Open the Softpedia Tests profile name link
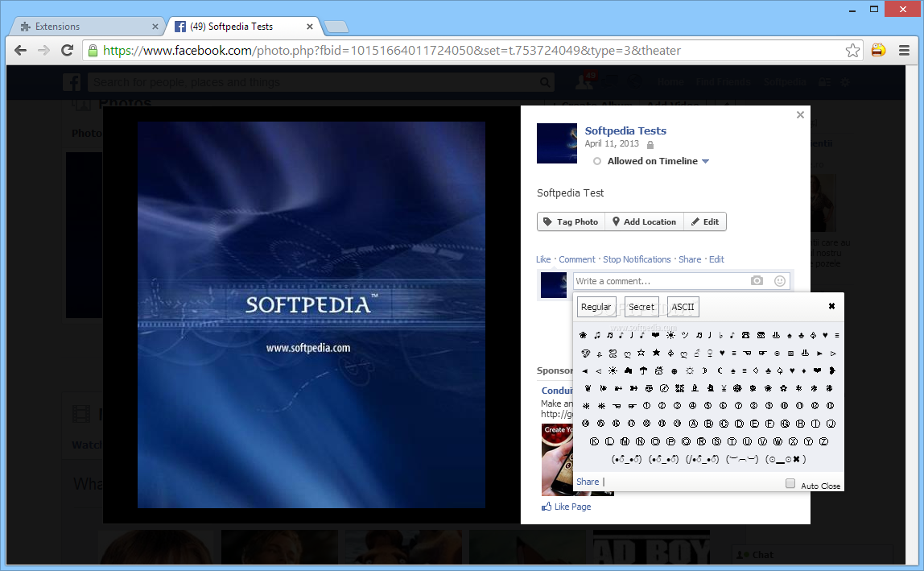 (625, 131)
